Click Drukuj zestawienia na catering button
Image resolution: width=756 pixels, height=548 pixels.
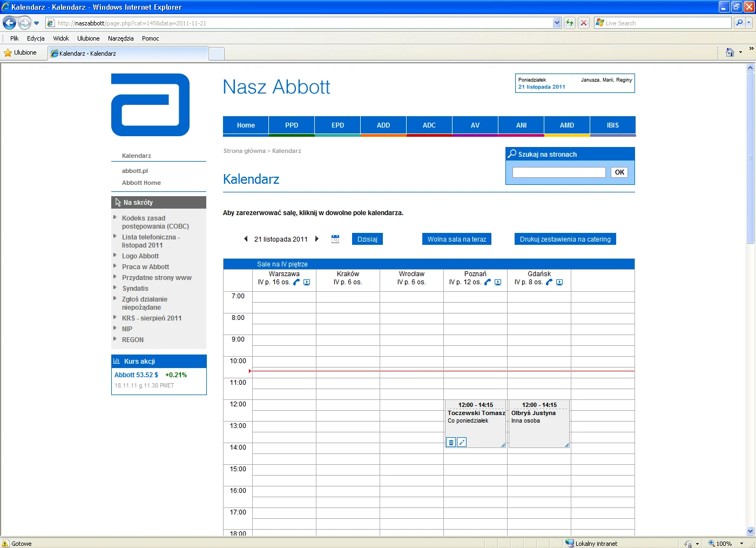(565, 239)
